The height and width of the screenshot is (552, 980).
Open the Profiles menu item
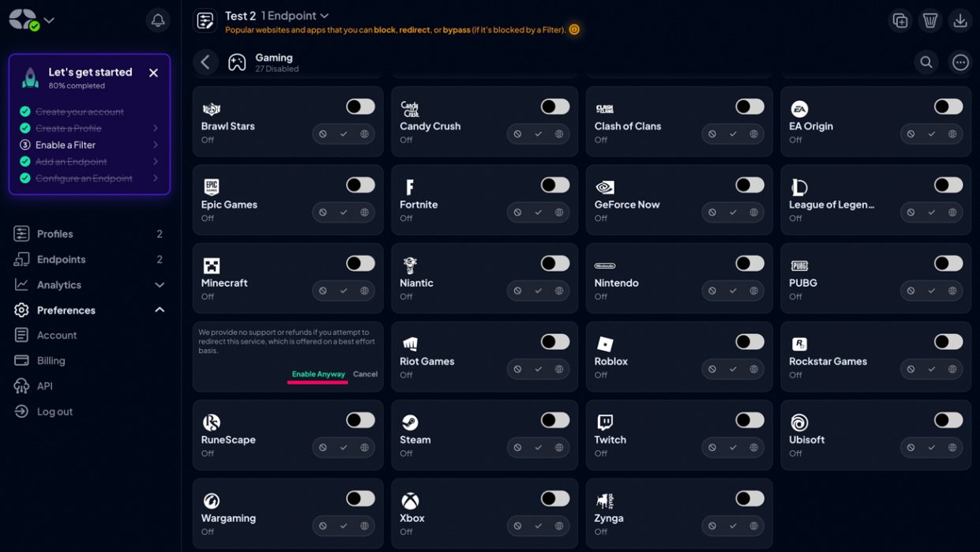pos(55,234)
